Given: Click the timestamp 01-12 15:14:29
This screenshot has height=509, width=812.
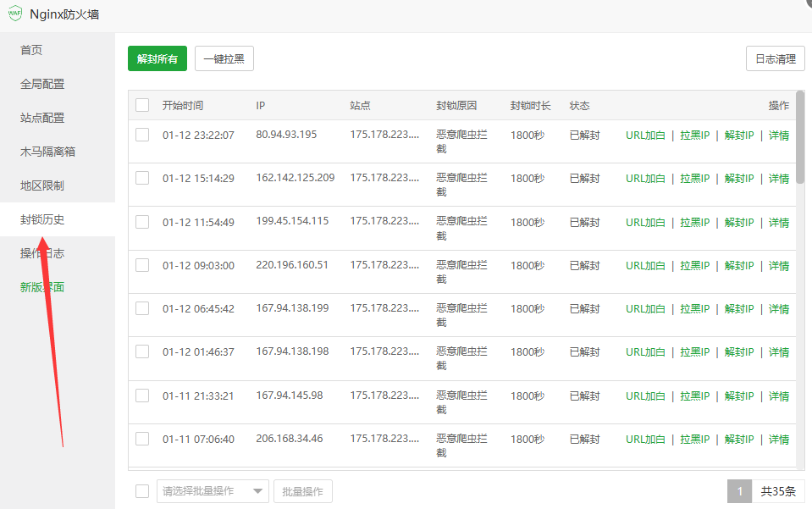Looking at the screenshot, I should (198, 179).
